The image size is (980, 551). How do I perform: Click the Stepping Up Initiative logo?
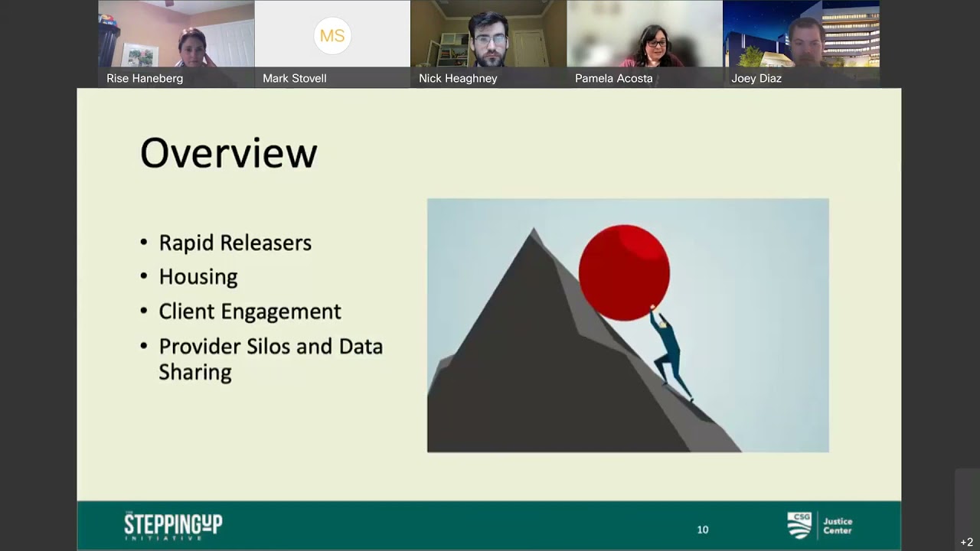(x=173, y=526)
